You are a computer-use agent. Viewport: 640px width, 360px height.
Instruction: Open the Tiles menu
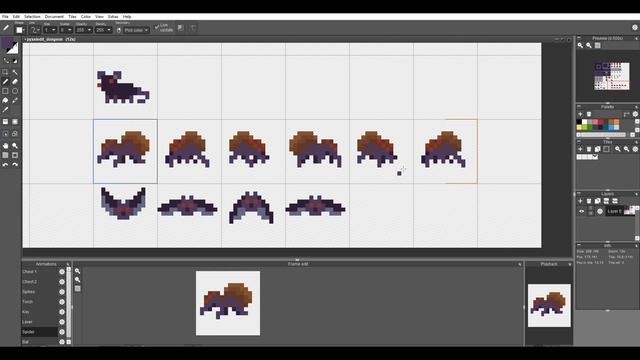coord(72,17)
